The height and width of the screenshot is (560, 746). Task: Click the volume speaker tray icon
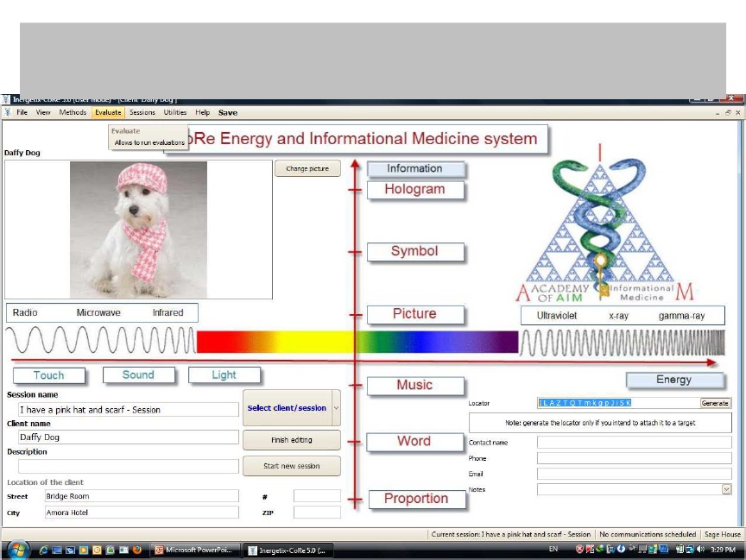pos(699,549)
